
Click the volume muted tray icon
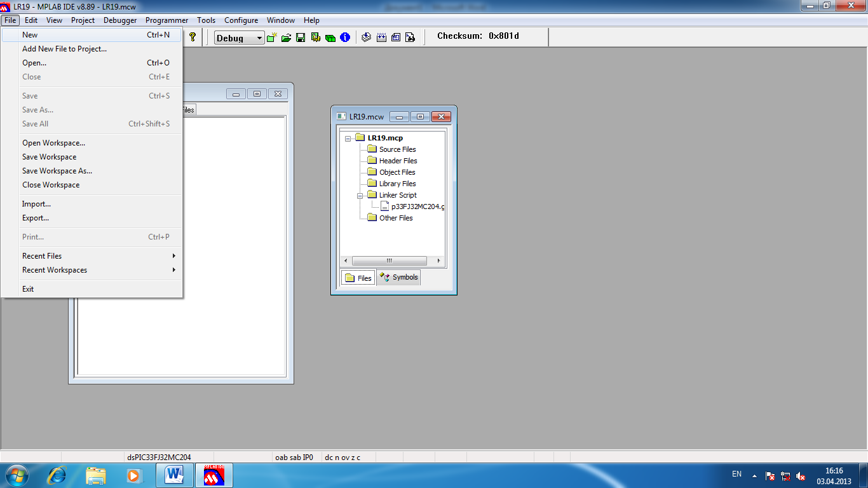point(801,476)
